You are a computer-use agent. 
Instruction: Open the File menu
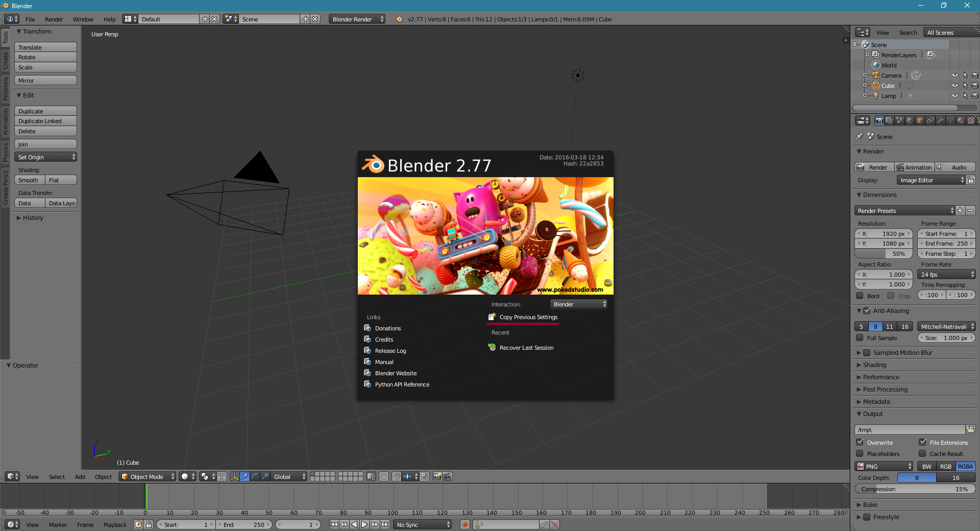(30, 19)
